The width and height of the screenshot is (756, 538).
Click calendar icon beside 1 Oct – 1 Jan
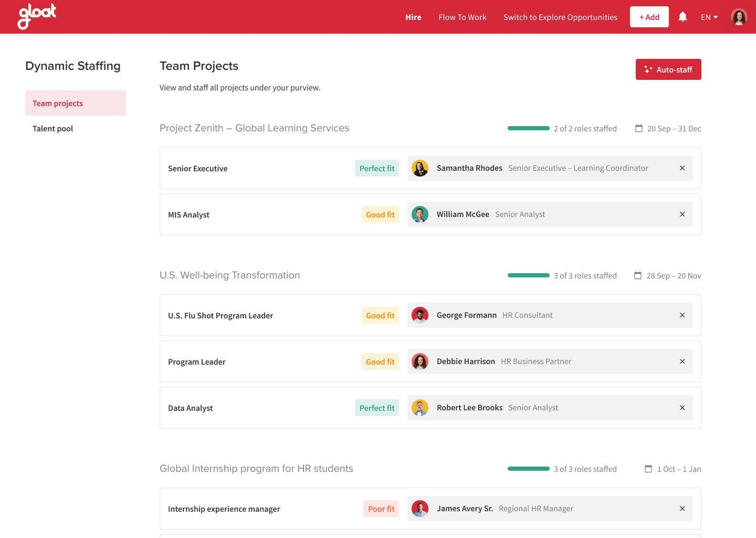pyautogui.click(x=648, y=469)
